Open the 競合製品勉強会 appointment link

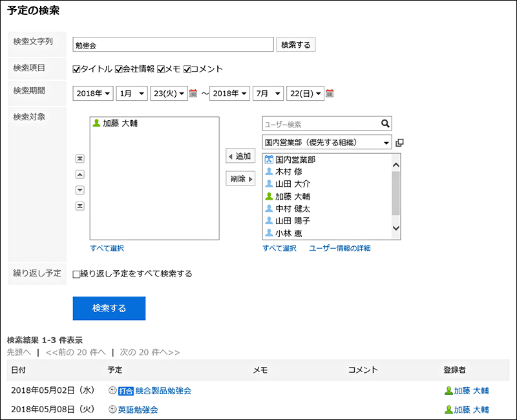164,391
